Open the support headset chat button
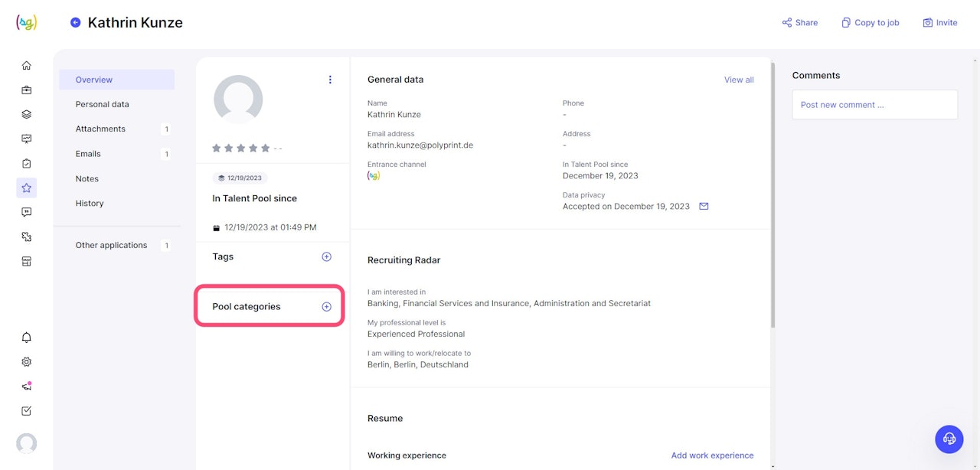The height and width of the screenshot is (470, 980). click(x=949, y=439)
